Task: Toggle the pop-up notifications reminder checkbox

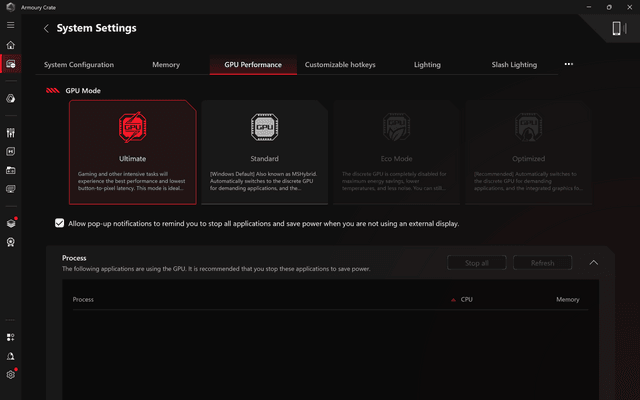Action: pos(60,223)
